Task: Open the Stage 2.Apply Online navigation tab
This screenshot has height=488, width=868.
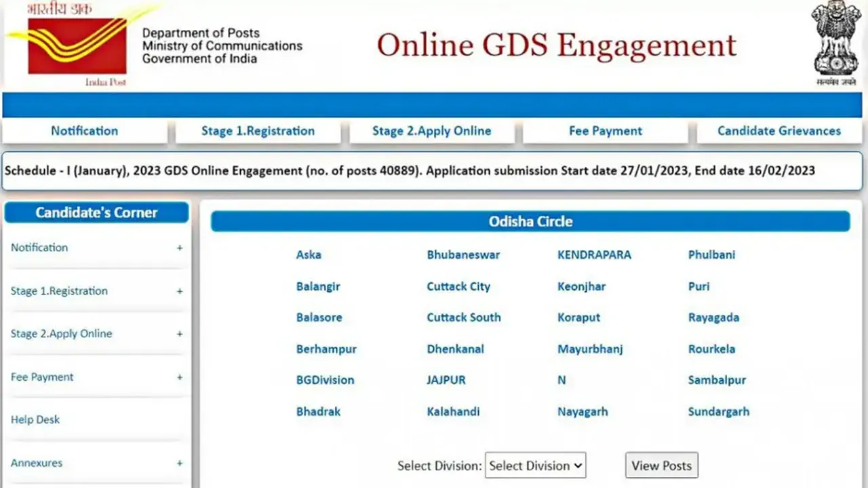Action: (431, 131)
